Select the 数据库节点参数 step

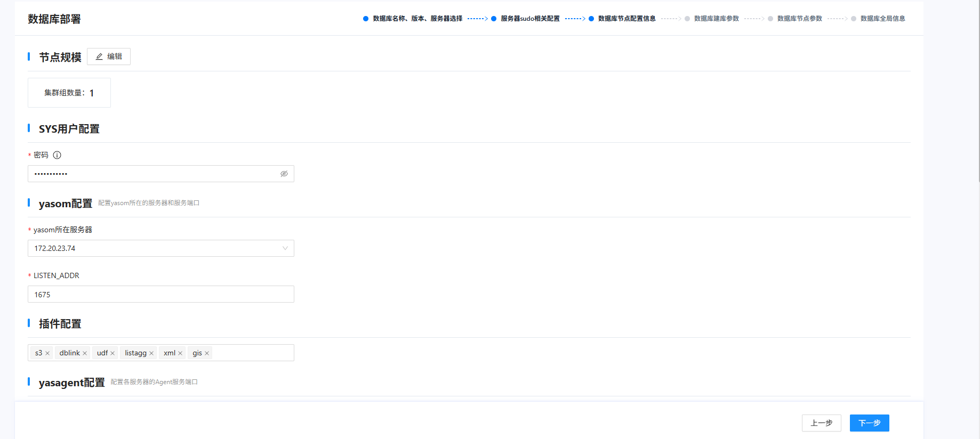click(x=799, y=19)
